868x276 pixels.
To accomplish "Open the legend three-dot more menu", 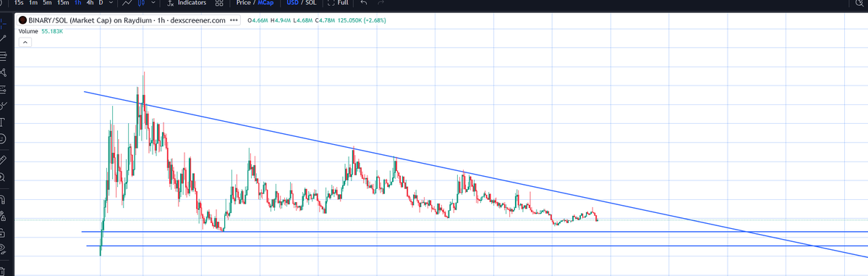I will [x=234, y=20].
